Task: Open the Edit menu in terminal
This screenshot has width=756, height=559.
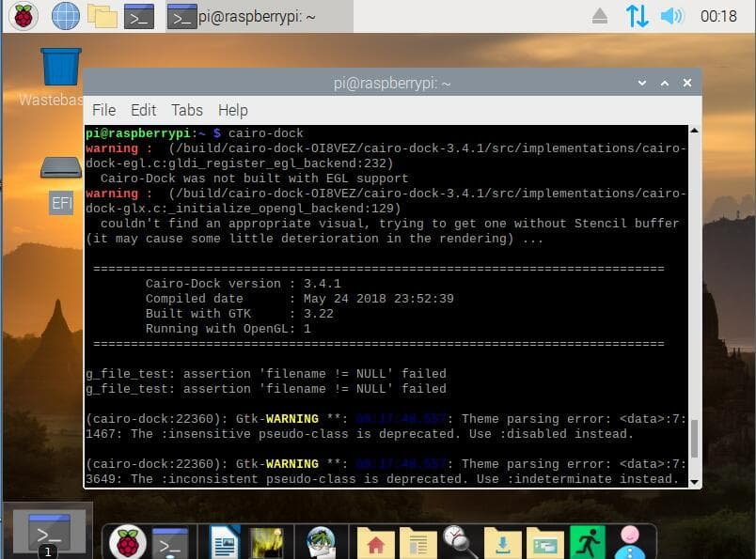Action: click(x=143, y=110)
